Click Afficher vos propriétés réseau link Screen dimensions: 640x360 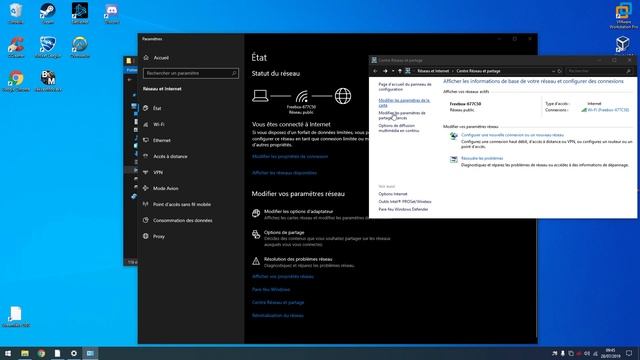pos(283,276)
